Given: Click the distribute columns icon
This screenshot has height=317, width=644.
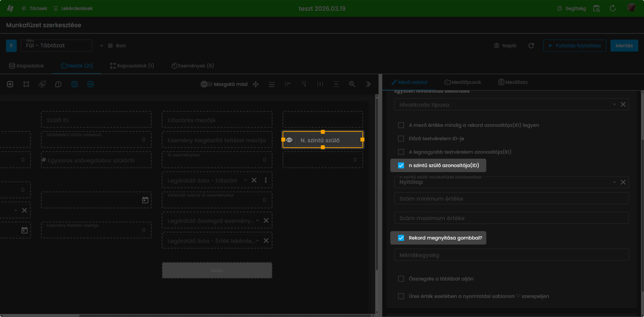Looking at the screenshot, I should 320,84.
